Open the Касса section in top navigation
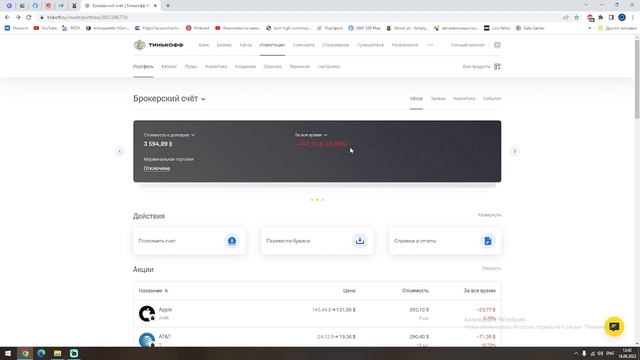Screen dimensions: 640x360 pyautogui.click(x=246, y=45)
